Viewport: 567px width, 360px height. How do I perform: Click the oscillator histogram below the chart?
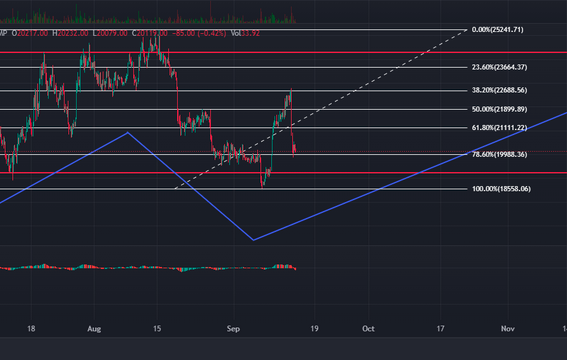click(148, 267)
